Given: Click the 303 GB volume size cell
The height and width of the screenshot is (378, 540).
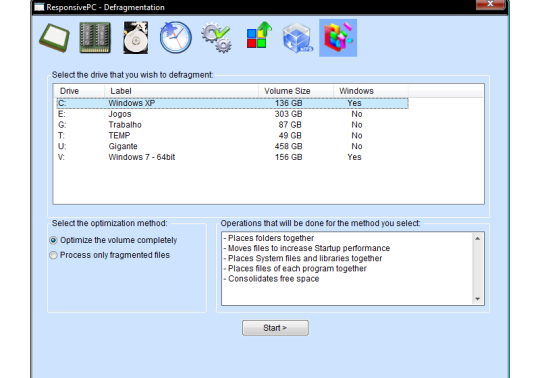Looking at the screenshot, I should coord(289,114).
